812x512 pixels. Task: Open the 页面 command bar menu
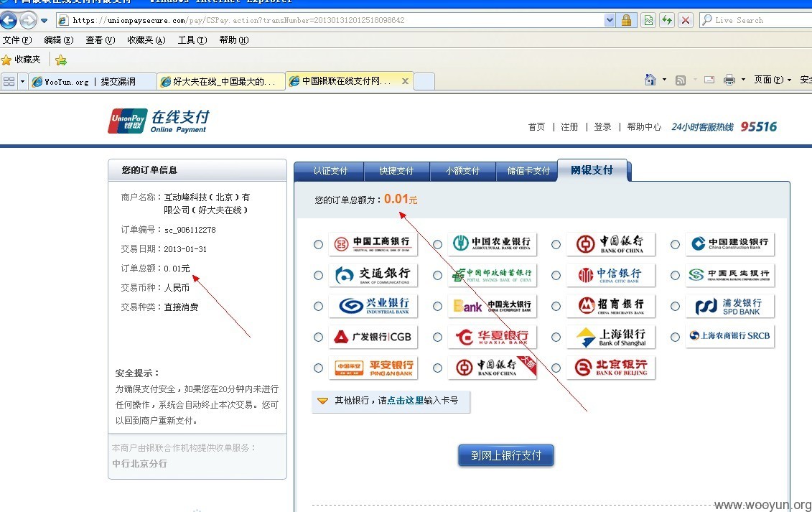(772, 80)
